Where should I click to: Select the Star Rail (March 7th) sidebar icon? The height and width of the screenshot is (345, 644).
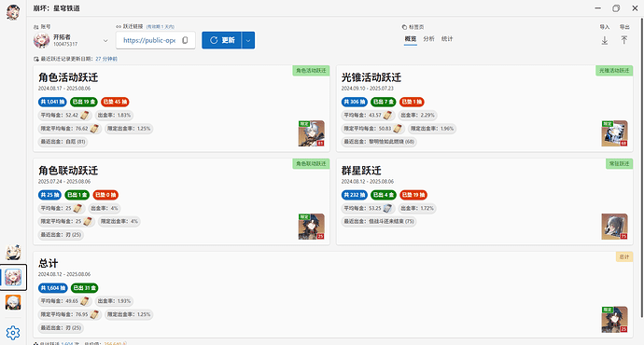pos(13,278)
